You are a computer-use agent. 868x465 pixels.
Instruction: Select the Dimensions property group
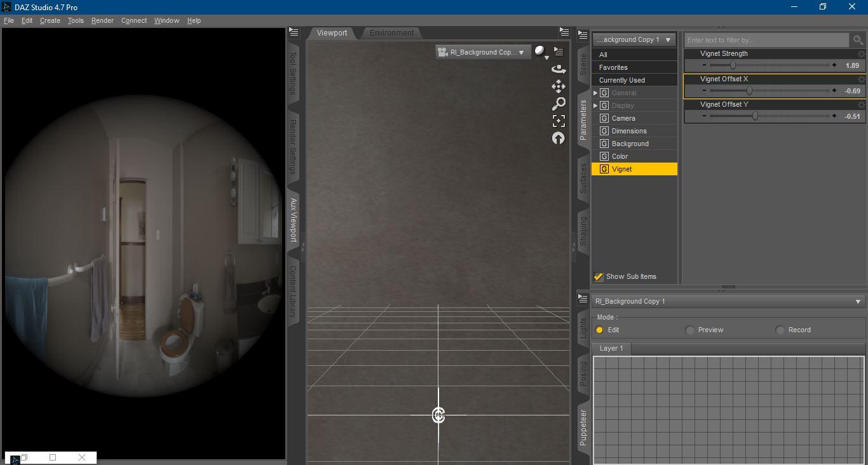pyautogui.click(x=634, y=131)
